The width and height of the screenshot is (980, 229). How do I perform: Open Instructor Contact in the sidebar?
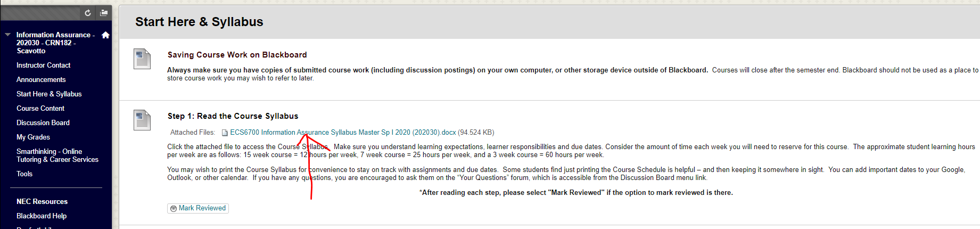coord(43,65)
